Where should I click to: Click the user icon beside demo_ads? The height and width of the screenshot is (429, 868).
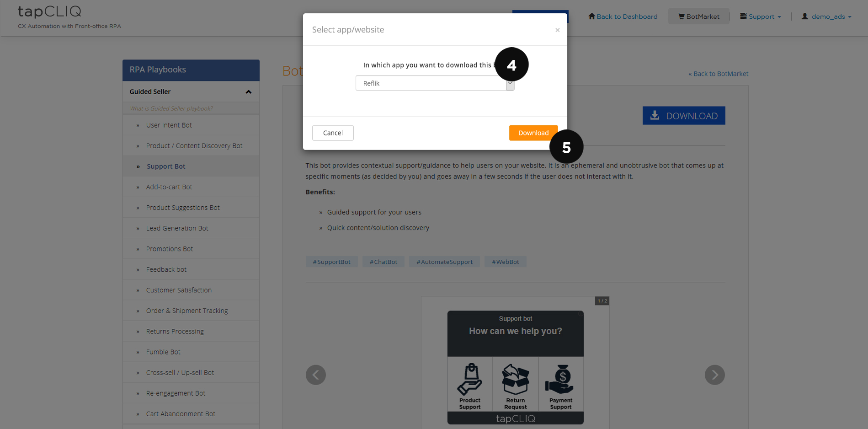[805, 16]
